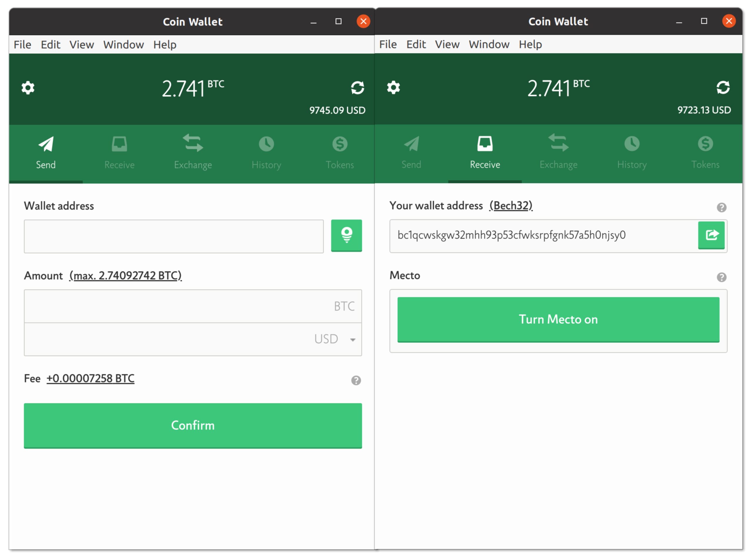The width and height of the screenshot is (753, 560).
Task: Open settings gear in left wallet window
Action: pos(28,88)
